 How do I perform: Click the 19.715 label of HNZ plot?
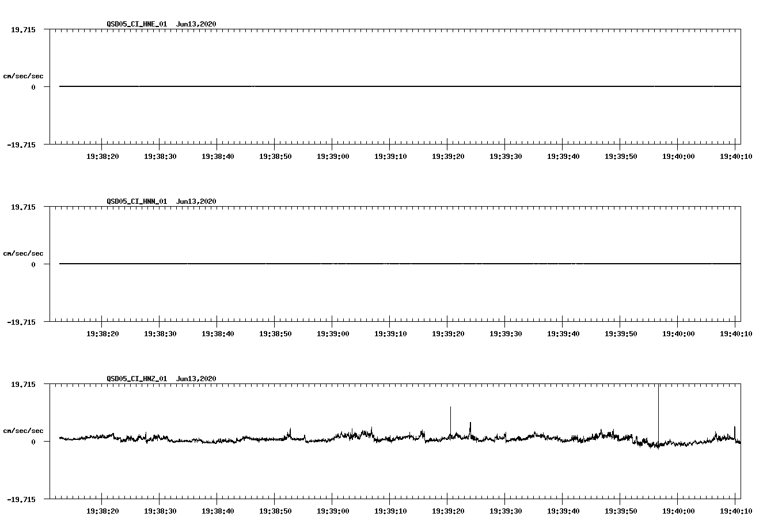23,384
